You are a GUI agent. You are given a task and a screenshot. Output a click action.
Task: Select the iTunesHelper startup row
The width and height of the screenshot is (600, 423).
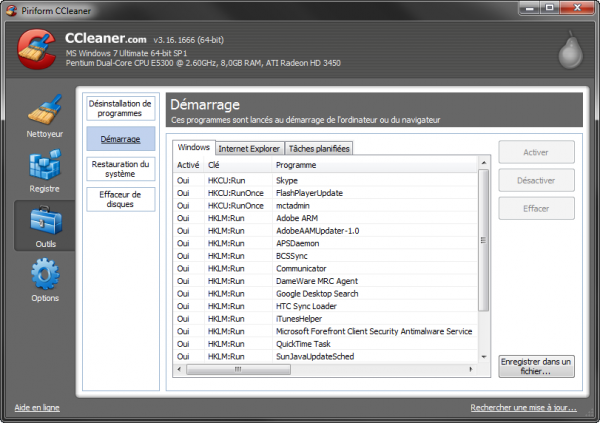coord(300,318)
